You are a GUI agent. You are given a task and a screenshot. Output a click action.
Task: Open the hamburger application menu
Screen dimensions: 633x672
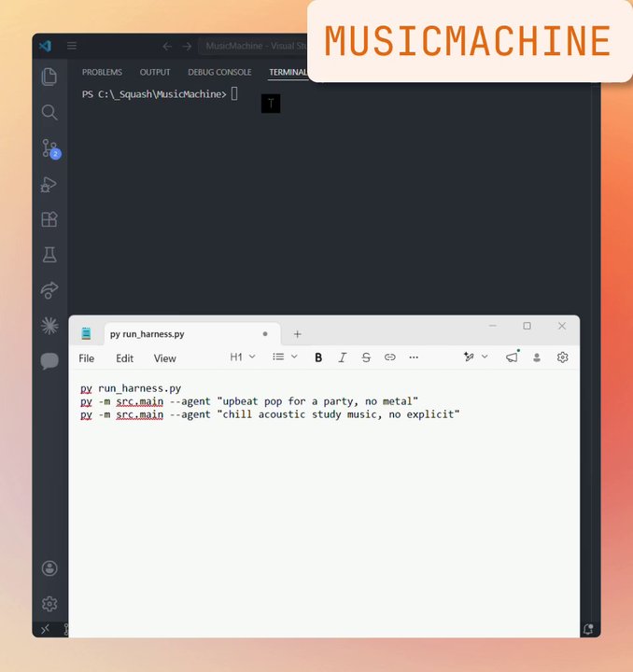72,46
